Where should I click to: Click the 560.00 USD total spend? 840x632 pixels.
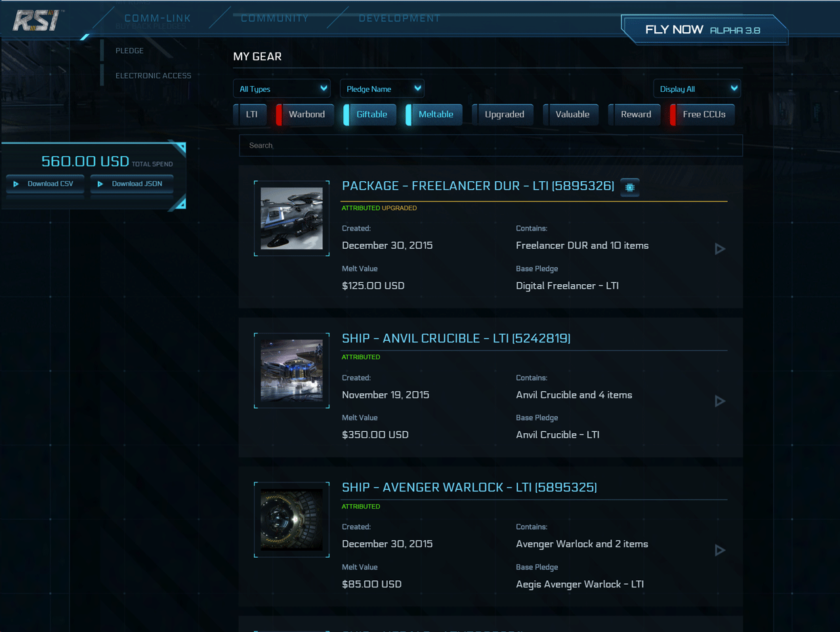point(85,161)
